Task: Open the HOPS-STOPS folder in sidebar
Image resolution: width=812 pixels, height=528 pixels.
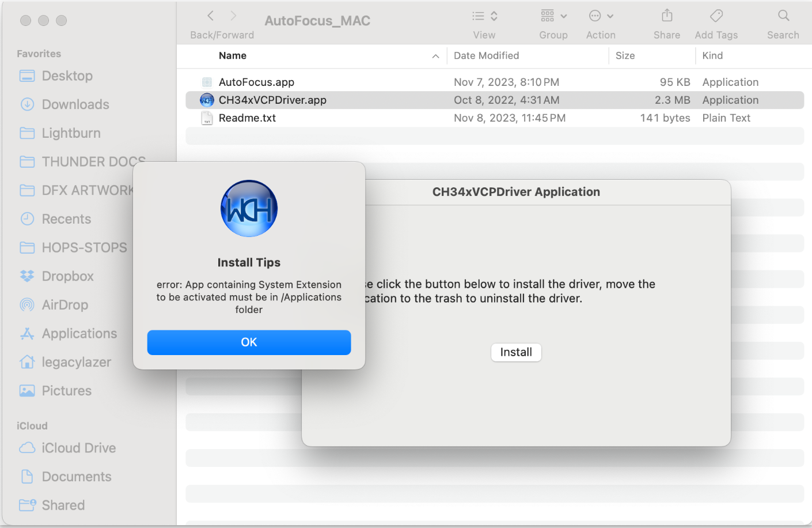Action: (85, 248)
